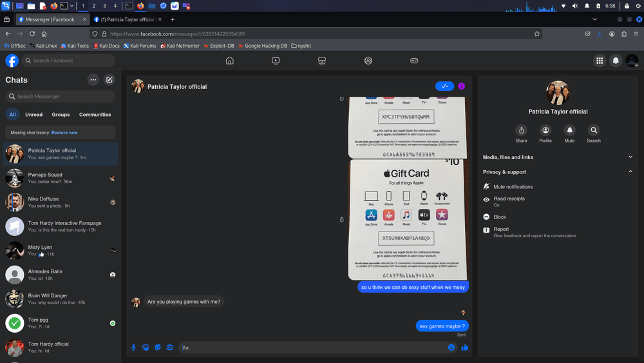Screen dimensions: 644x363
Task: Select the Groups chats filter
Action: pos(61,115)
